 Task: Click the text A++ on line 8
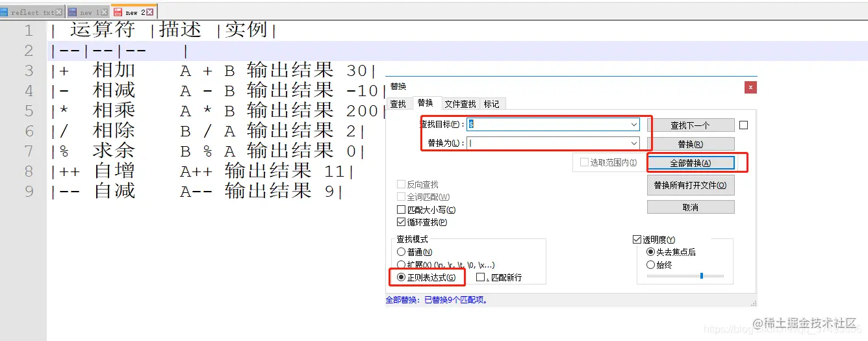pos(197,171)
